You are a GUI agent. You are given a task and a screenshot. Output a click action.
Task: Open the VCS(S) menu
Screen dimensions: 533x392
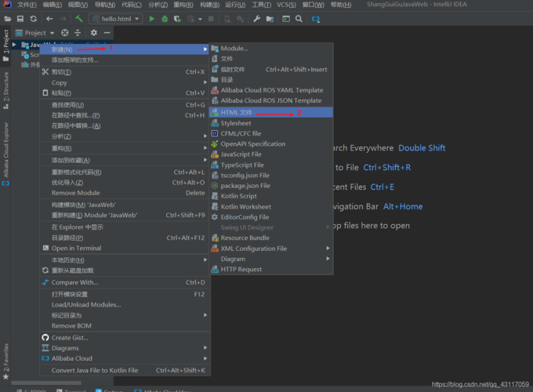point(286,5)
